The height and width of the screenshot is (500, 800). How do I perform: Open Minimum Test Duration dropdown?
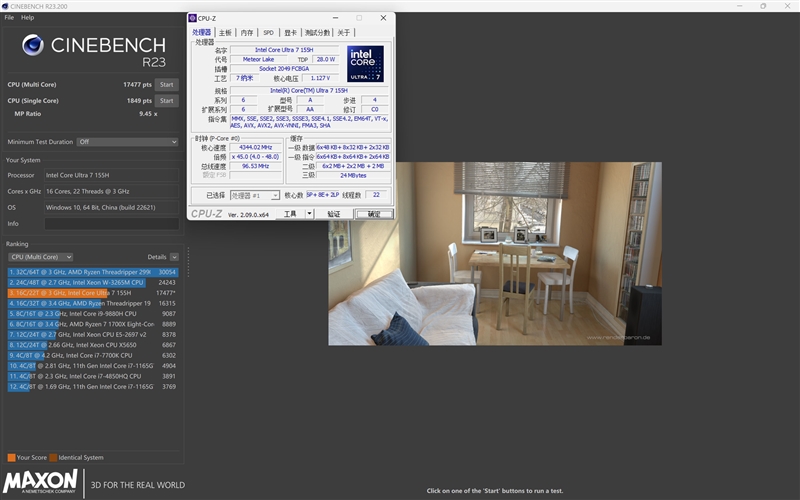point(128,142)
